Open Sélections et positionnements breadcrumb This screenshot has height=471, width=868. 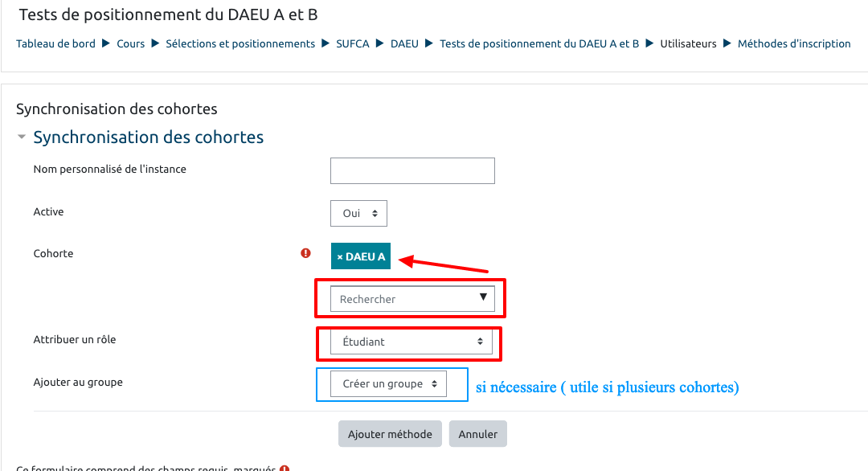pos(240,44)
